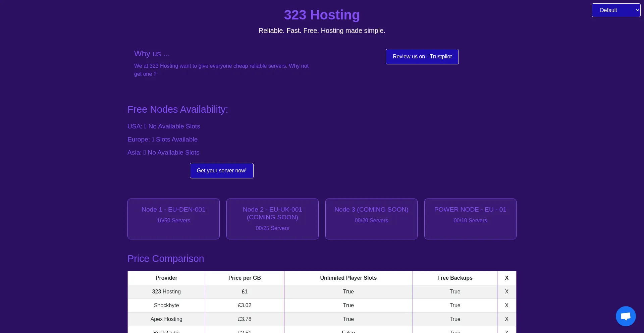Click the Unlimited Player Slots column header
This screenshot has height=333, width=644.
[348, 278]
